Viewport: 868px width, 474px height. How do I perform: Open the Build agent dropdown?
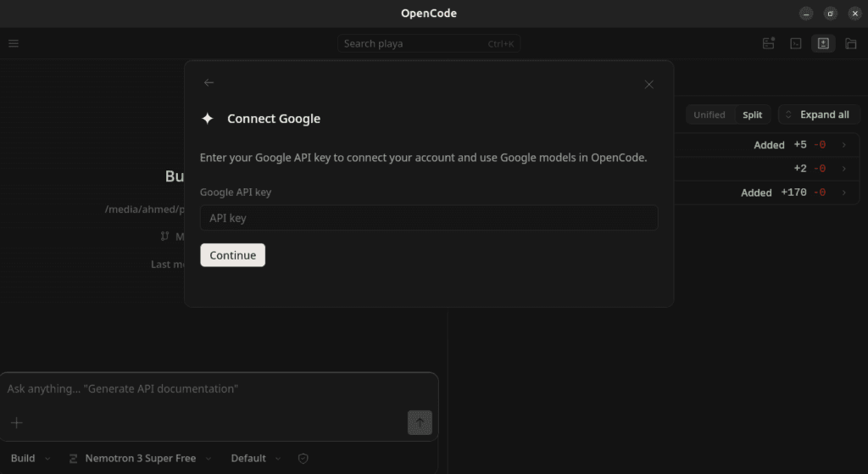(x=31, y=459)
